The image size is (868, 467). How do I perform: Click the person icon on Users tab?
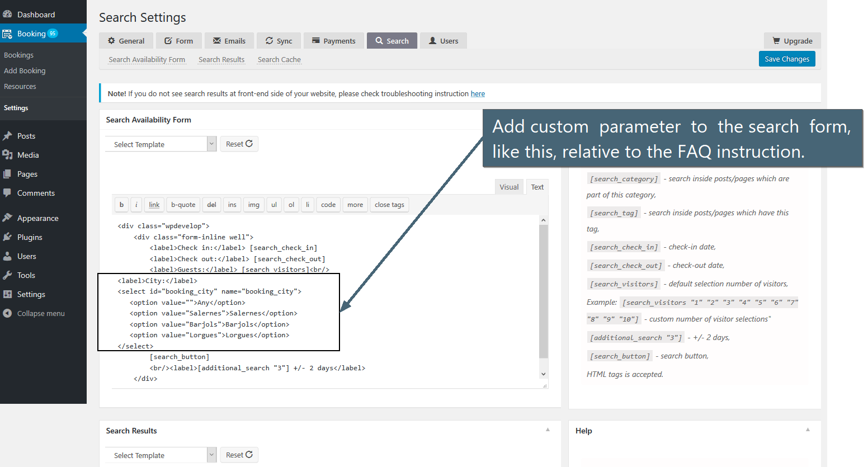click(x=432, y=41)
